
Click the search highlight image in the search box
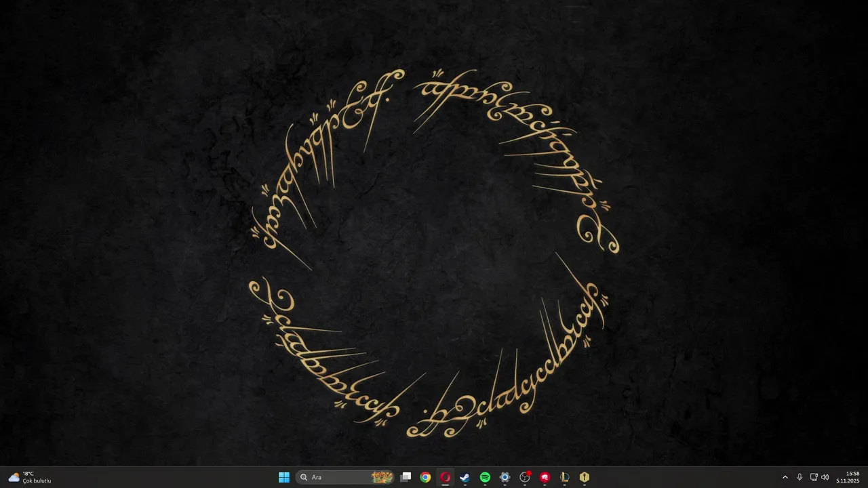[382, 477]
